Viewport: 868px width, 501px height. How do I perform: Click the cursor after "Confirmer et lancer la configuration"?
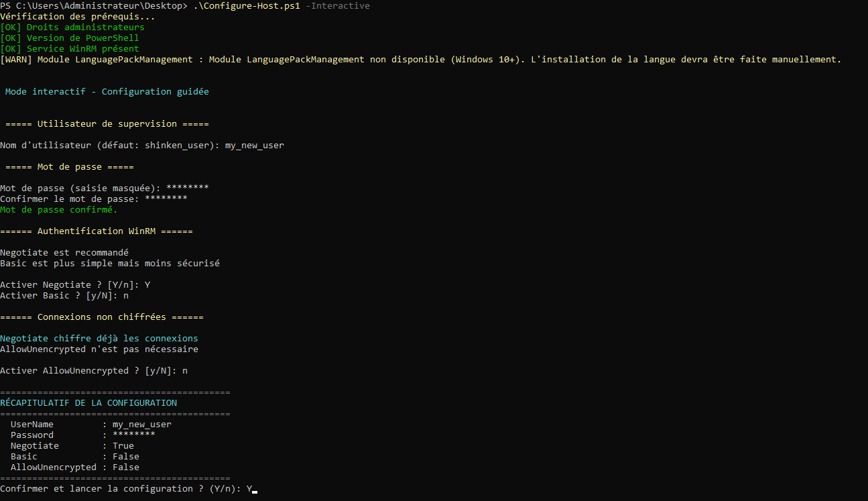pyautogui.click(x=254, y=490)
